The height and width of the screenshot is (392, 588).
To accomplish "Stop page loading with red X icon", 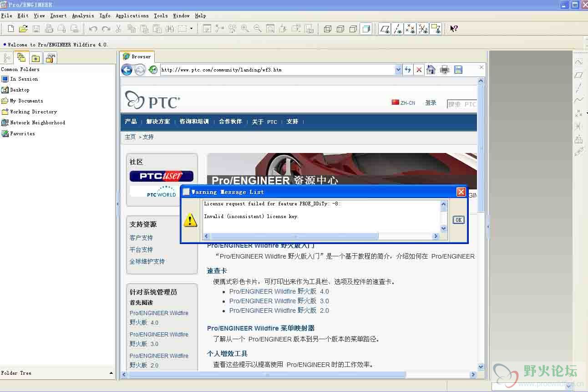I will pyautogui.click(x=419, y=70).
